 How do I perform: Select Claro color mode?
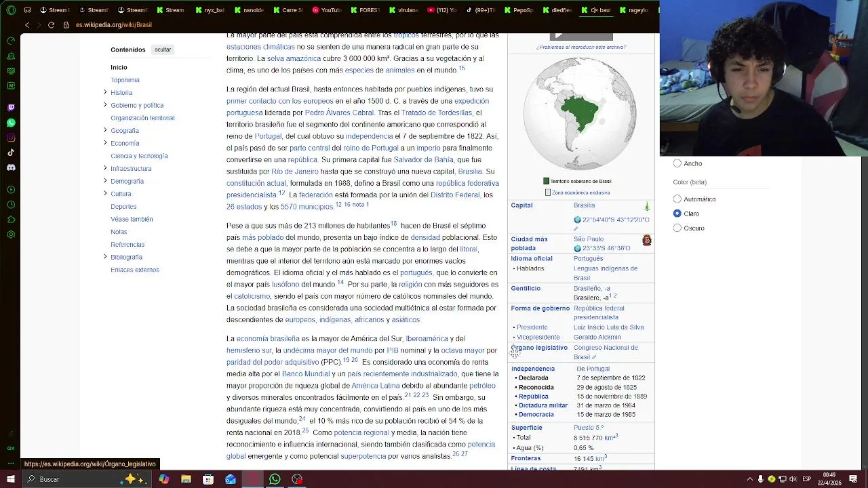click(677, 213)
